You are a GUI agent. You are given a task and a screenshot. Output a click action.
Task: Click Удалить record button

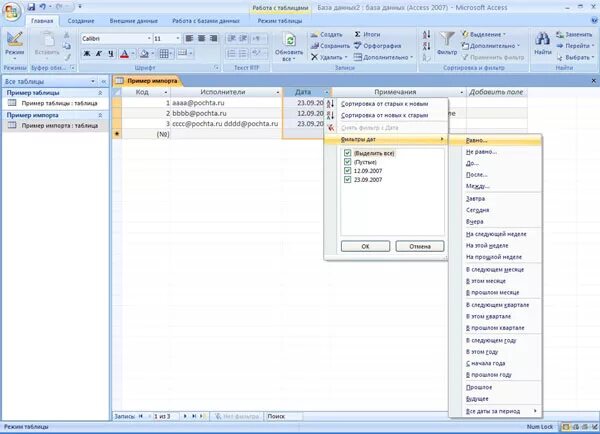coord(328,57)
